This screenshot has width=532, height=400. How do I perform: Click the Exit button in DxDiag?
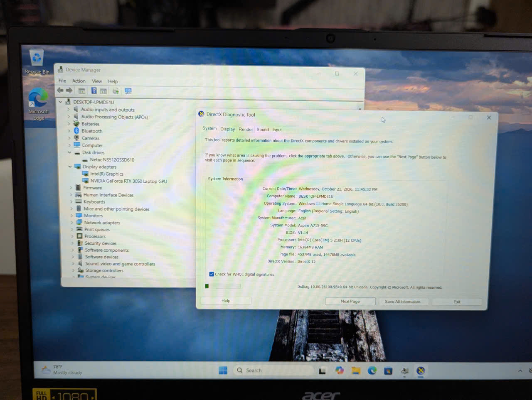point(457,302)
